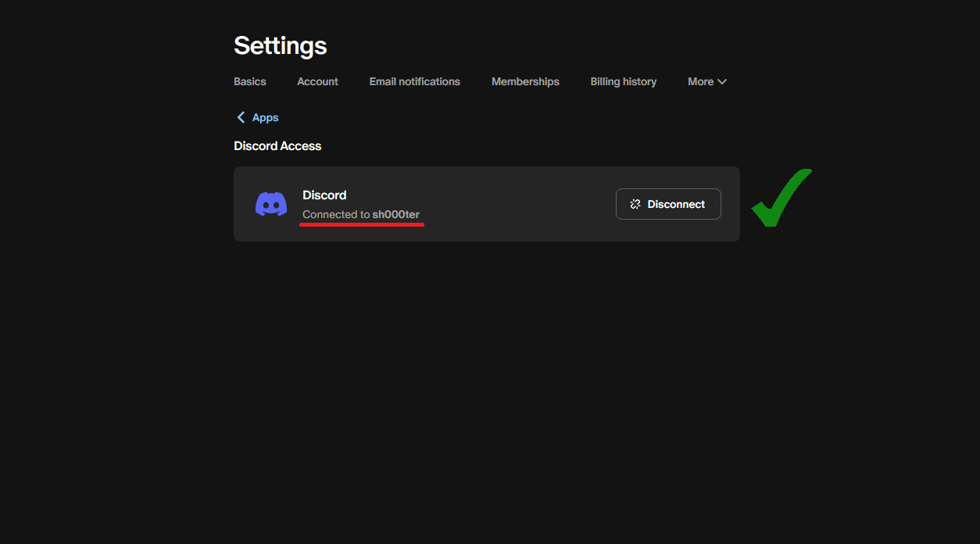This screenshot has width=980, height=544.
Task: Click the 'Settings' page title
Action: [x=281, y=45]
